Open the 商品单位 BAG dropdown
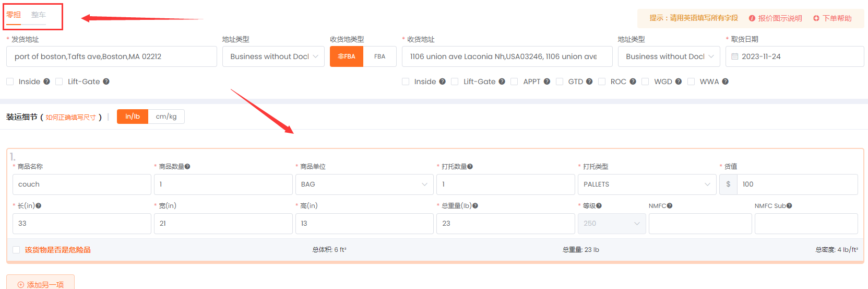This screenshot has width=868, height=289. 364,184
